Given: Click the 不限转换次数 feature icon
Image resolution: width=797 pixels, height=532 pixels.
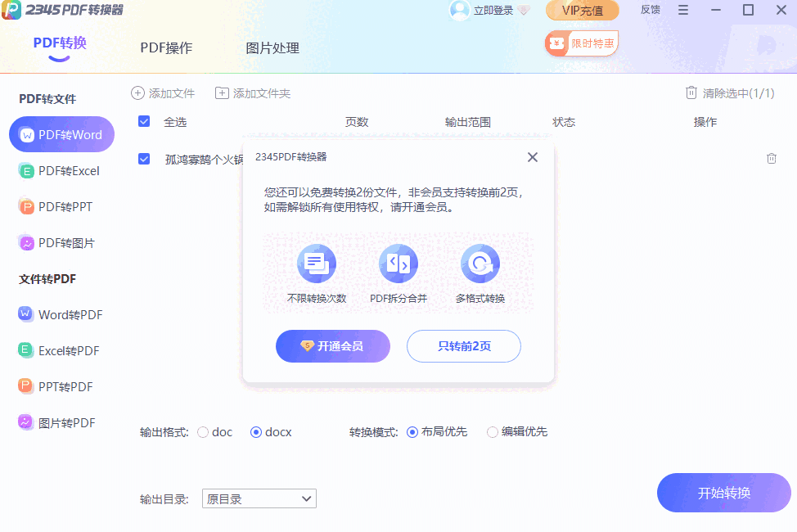Looking at the screenshot, I should [317, 264].
